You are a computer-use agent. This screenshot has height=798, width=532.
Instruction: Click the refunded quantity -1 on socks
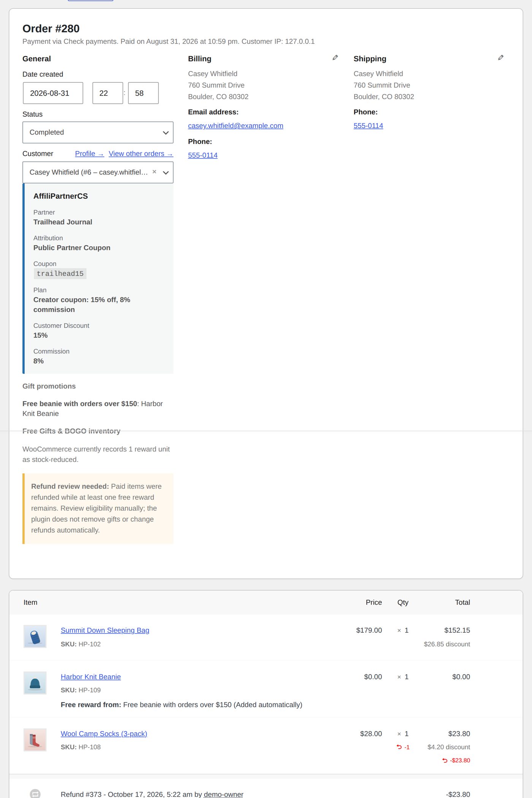[403, 747]
